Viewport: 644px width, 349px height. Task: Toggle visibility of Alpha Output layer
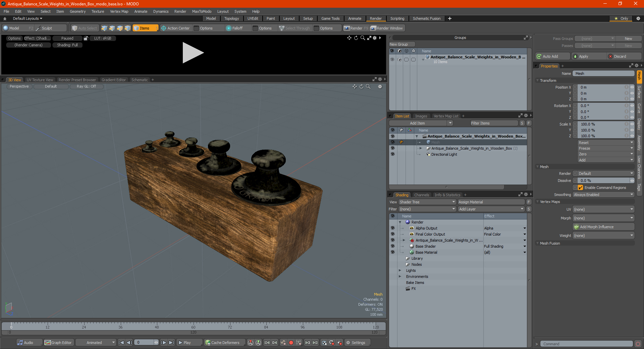[392, 228]
